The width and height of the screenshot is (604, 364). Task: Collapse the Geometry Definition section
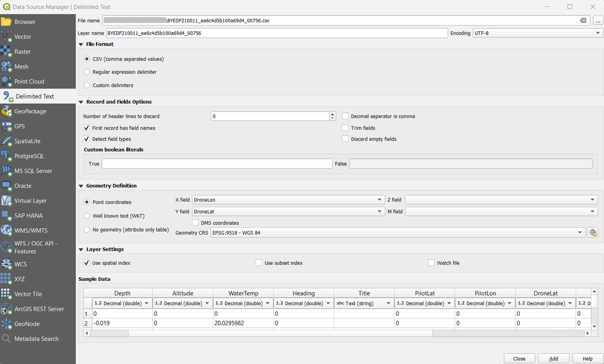pyautogui.click(x=81, y=186)
